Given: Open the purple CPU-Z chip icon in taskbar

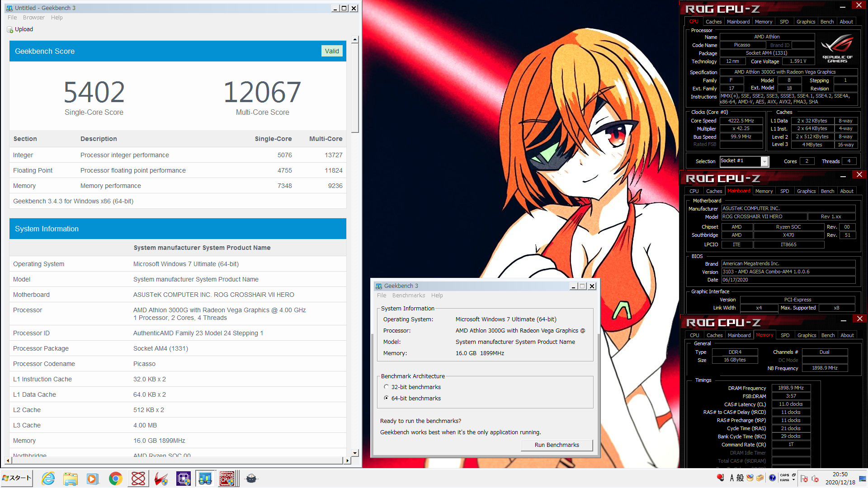Looking at the screenshot, I should point(183,479).
